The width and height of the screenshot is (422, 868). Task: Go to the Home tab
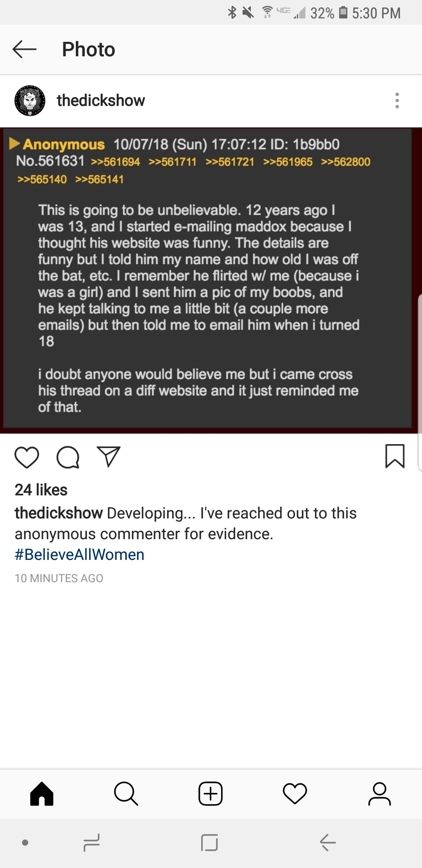coord(42,794)
